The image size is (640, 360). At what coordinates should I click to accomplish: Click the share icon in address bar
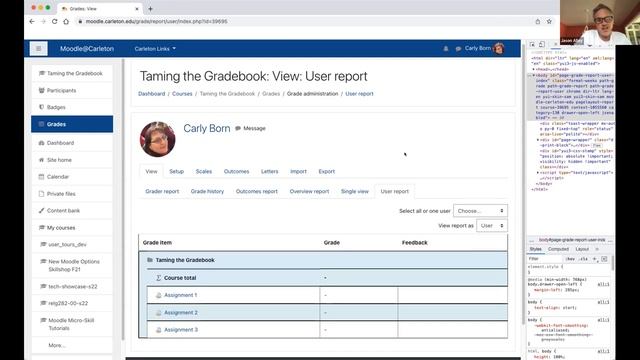[x=538, y=21]
